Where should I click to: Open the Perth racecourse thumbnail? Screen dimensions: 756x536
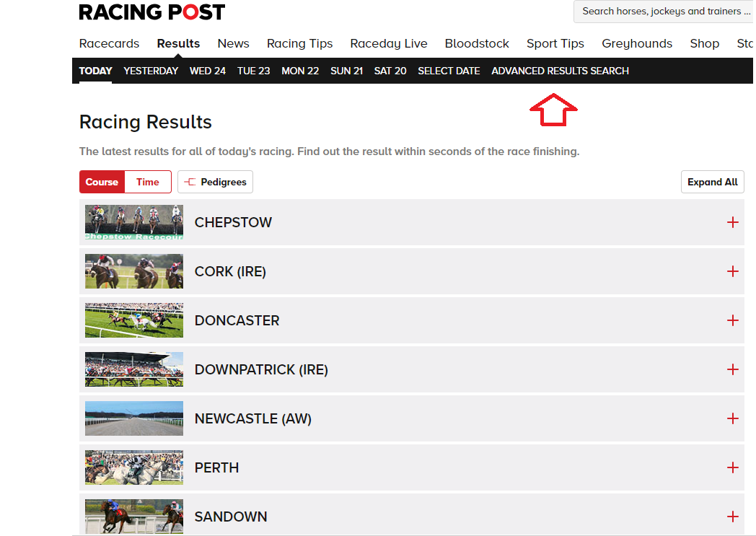pyautogui.click(x=134, y=467)
